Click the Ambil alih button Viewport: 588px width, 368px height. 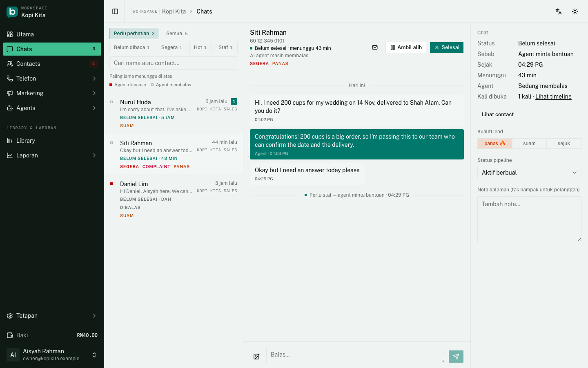coord(406,47)
